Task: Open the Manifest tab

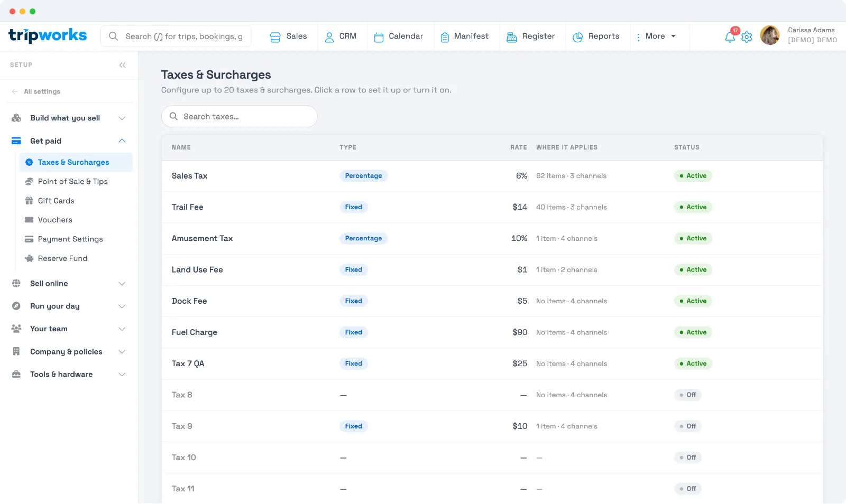Action: [464, 36]
